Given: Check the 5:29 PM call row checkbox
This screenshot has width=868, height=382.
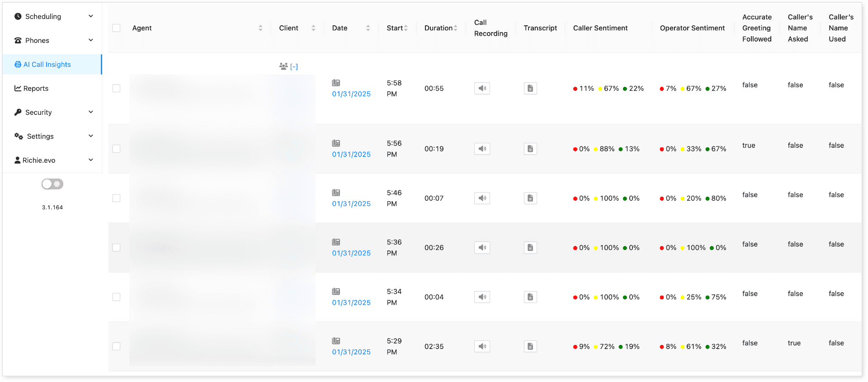Looking at the screenshot, I should [116, 346].
